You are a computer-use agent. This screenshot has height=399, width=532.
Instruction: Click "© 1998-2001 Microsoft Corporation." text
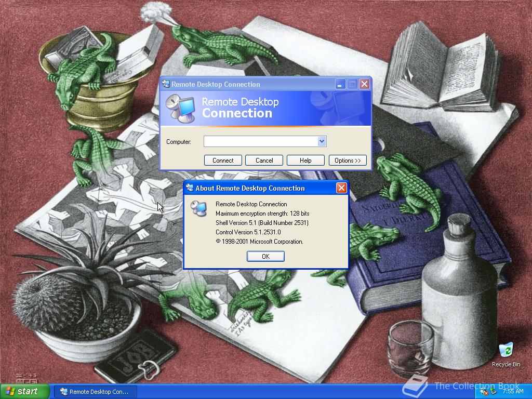pos(259,242)
